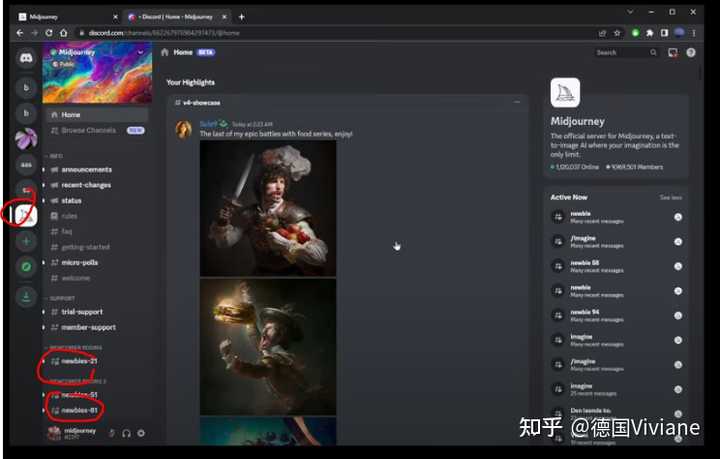Bookmark this page with star icon
This screenshot has height=459, width=720.
617,33
